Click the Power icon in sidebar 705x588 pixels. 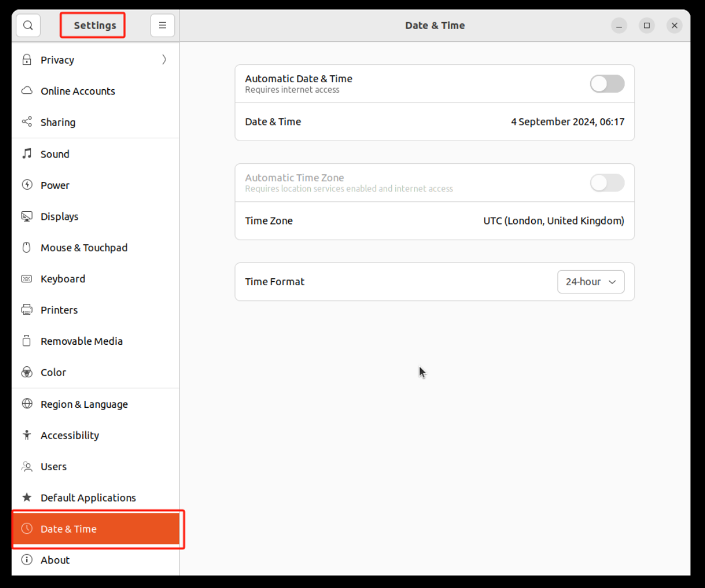[x=27, y=185]
